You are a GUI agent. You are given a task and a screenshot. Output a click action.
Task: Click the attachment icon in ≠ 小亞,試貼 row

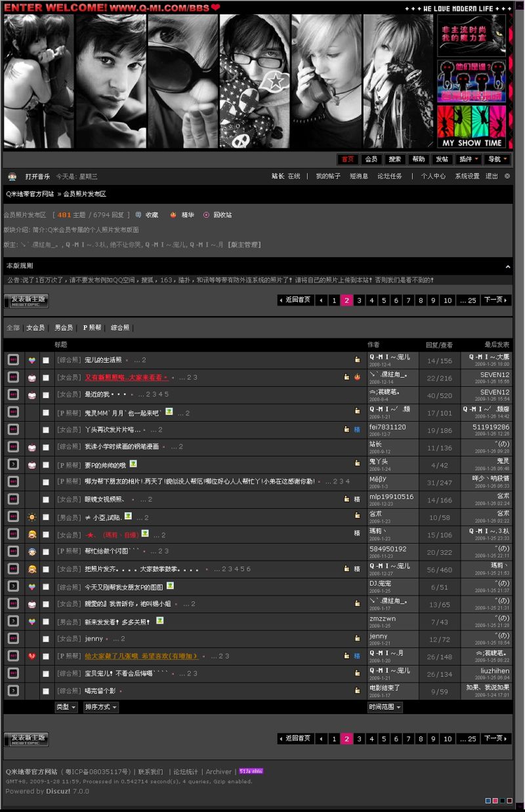point(128,516)
